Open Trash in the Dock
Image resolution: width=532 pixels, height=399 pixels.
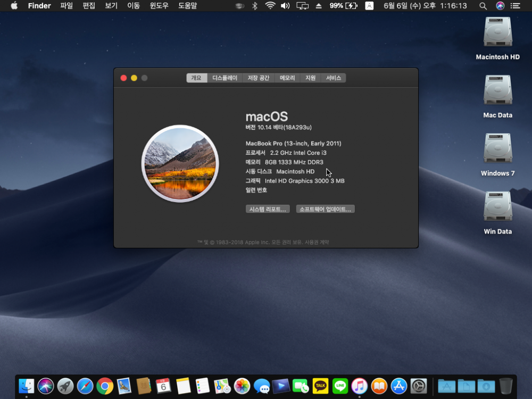coord(505,386)
